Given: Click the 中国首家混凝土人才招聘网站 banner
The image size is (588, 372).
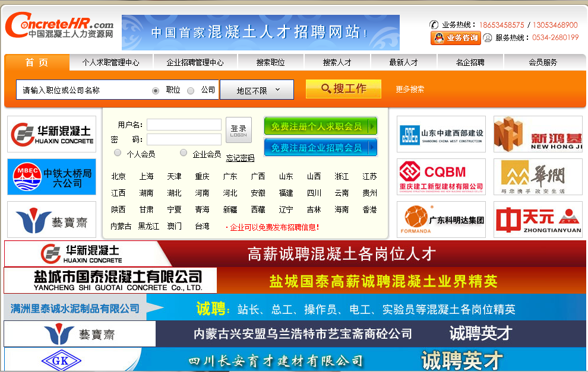Looking at the screenshot, I should (x=261, y=33).
